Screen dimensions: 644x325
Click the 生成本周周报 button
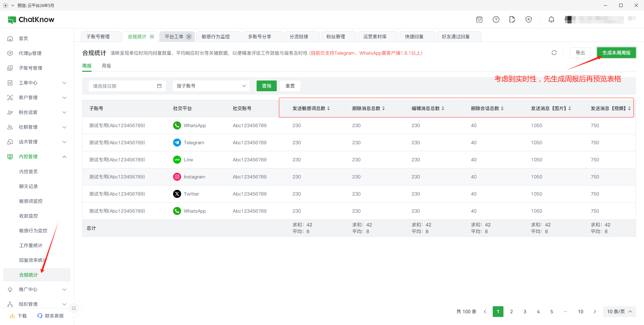coord(616,53)
